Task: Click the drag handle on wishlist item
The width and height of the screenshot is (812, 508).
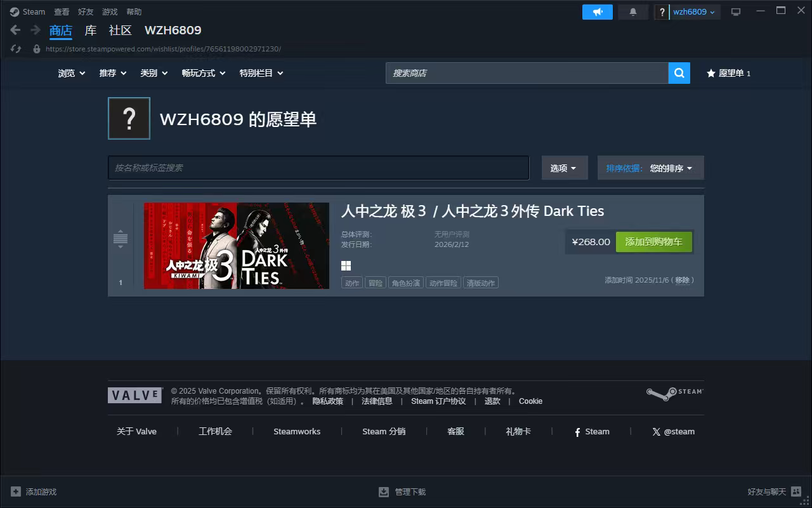Action: 121,239
